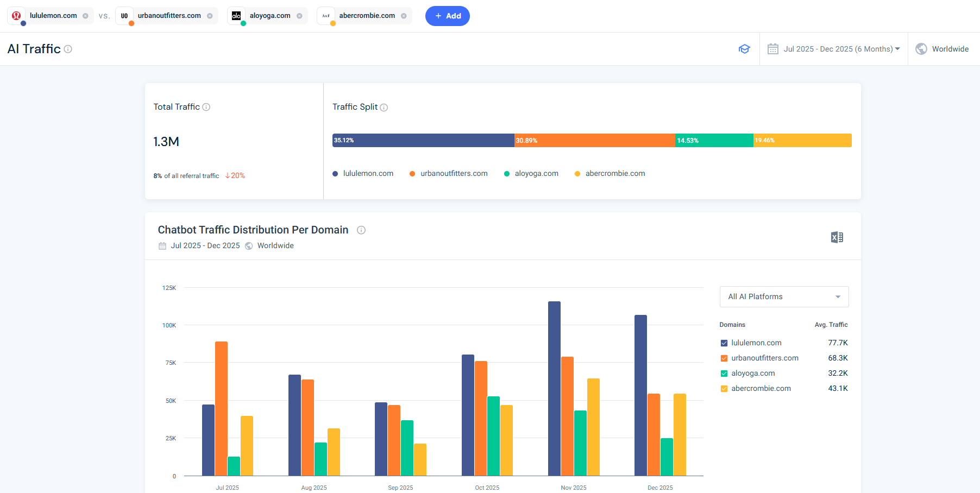Click the urbanoutfitters.com favicon icon
The height and width of the screenshot is (493, 980).
coord(124,16)
